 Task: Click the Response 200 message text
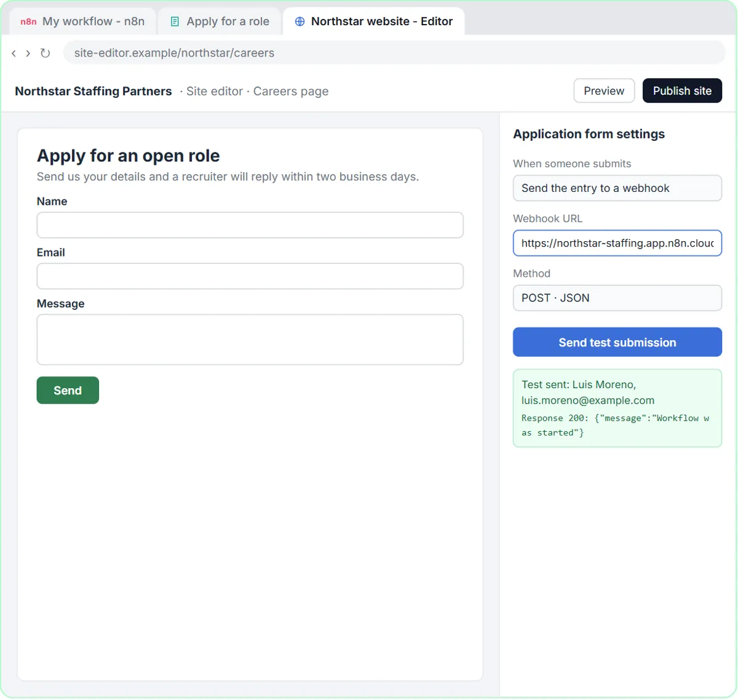(615, 425)
